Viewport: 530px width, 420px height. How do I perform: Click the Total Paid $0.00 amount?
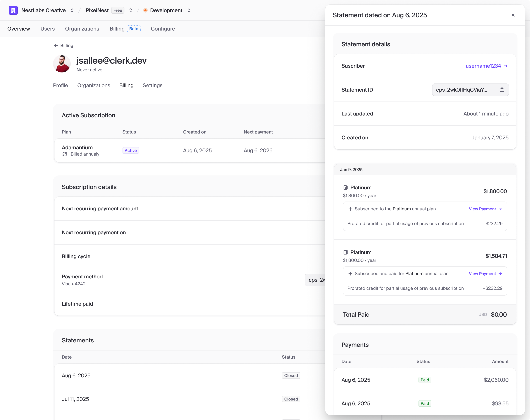[x=499, y=315]
